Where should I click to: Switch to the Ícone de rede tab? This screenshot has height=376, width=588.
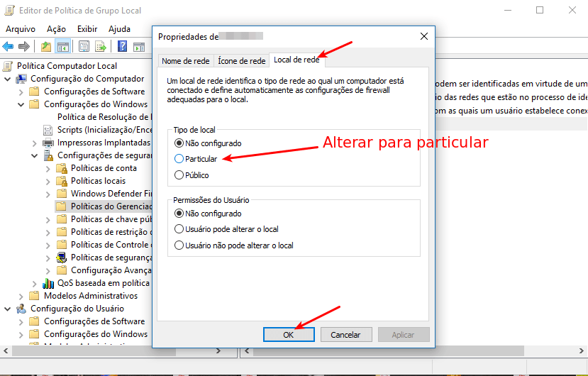[241, 61]
